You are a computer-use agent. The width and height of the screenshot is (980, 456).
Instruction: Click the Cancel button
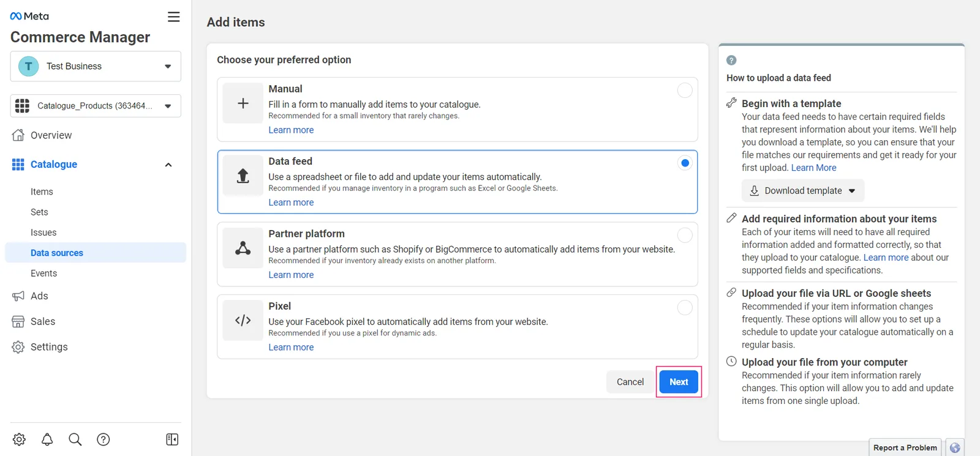click(x=630, y=382)
